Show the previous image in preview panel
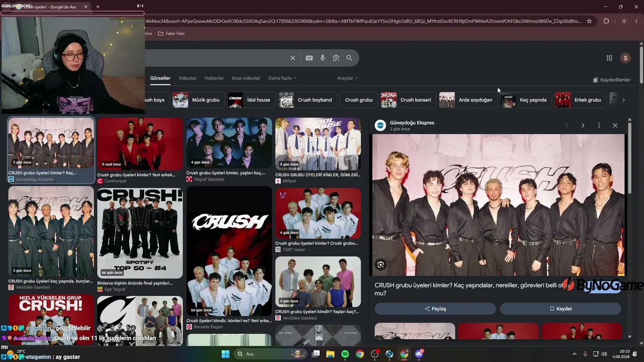The width and height of the screenshot is (644, 362). click(567, 125)
